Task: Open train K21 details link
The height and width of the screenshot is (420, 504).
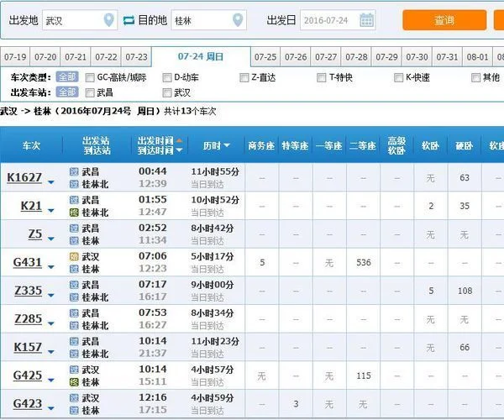Action: pyautogui.click(x=31, y=205)
